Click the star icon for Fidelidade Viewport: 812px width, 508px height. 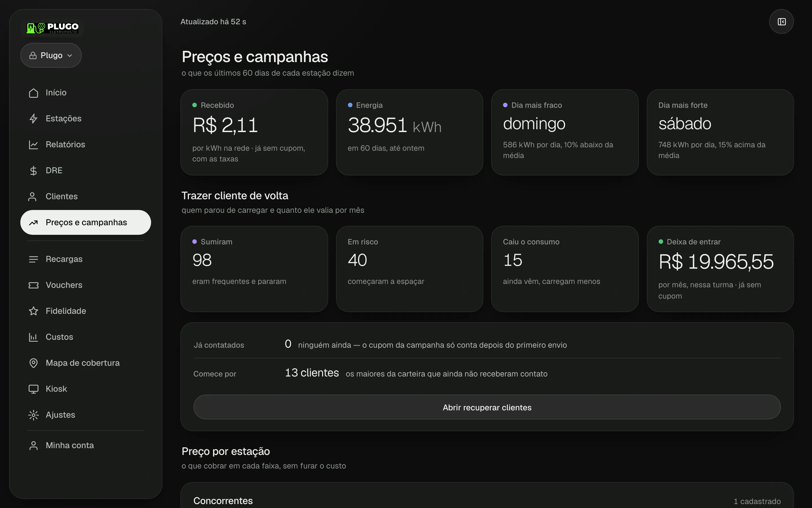coord(33,311)
